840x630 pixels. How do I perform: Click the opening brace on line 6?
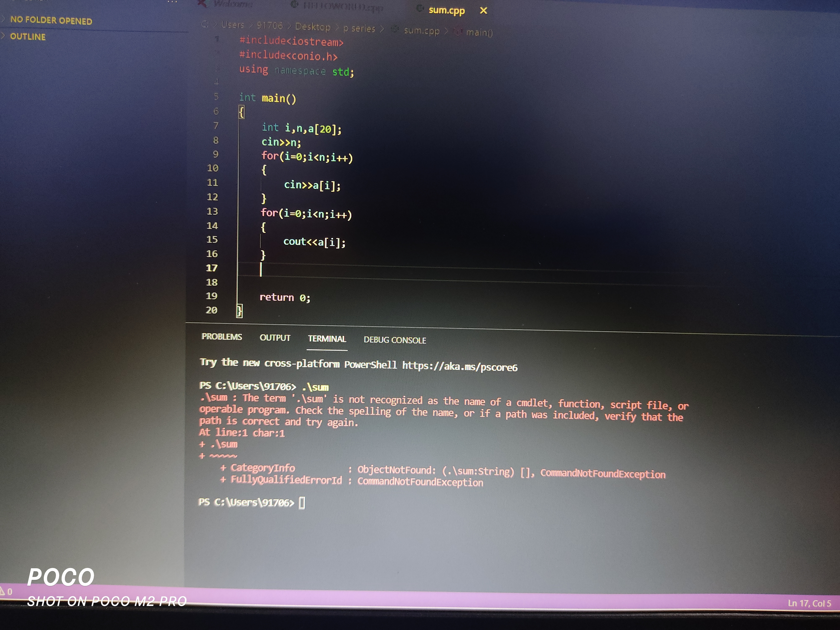(241, 112)
